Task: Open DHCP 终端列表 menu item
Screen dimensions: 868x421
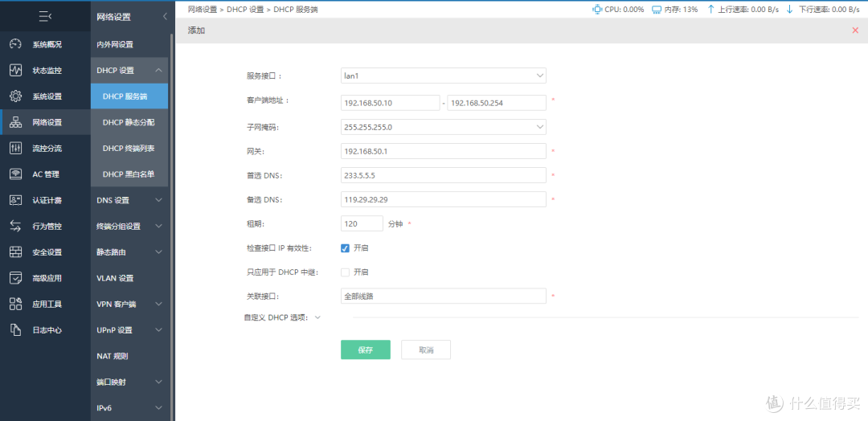Action: tap(129, 149)
